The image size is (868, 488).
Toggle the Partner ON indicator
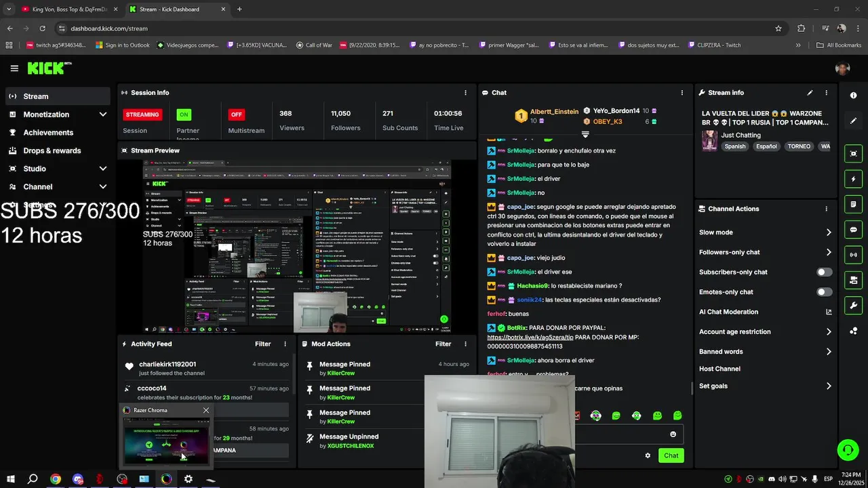(184, 115)
